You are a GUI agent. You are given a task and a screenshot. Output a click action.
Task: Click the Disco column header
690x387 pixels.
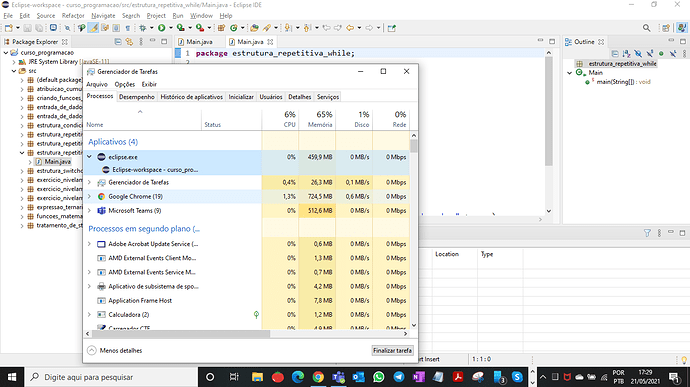[x=354, y=119]
